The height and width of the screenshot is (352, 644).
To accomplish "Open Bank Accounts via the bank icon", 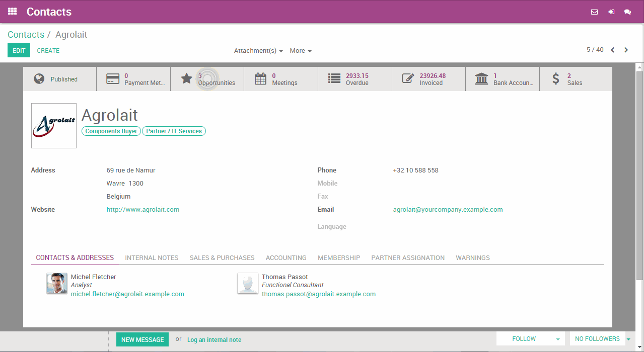I will pos(481,78).
